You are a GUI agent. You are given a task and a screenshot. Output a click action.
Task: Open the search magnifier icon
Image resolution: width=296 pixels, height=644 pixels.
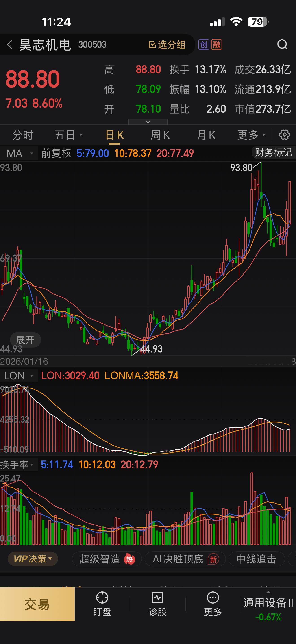point(283,45)
